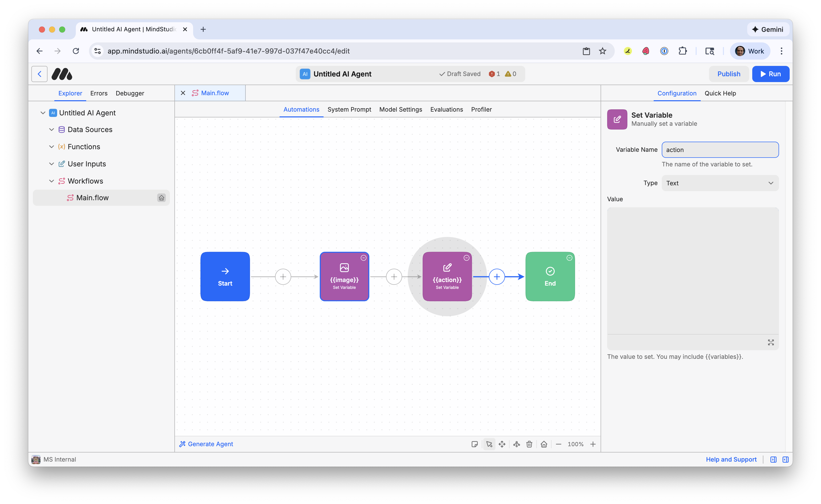This screenshot has width=821, height=504.
Task: Open the Type dropdown
Action: tap(720, 183)
